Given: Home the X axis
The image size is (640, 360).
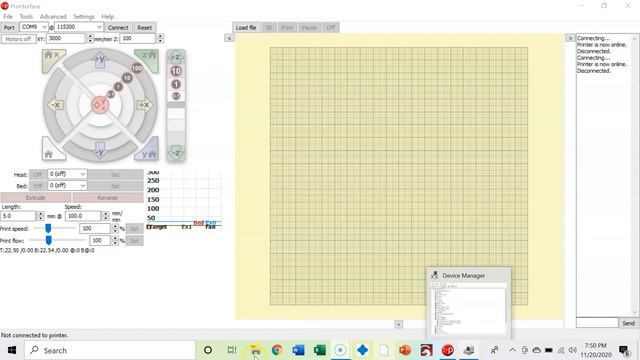Looking at the screenshot, I should (53, 60).
